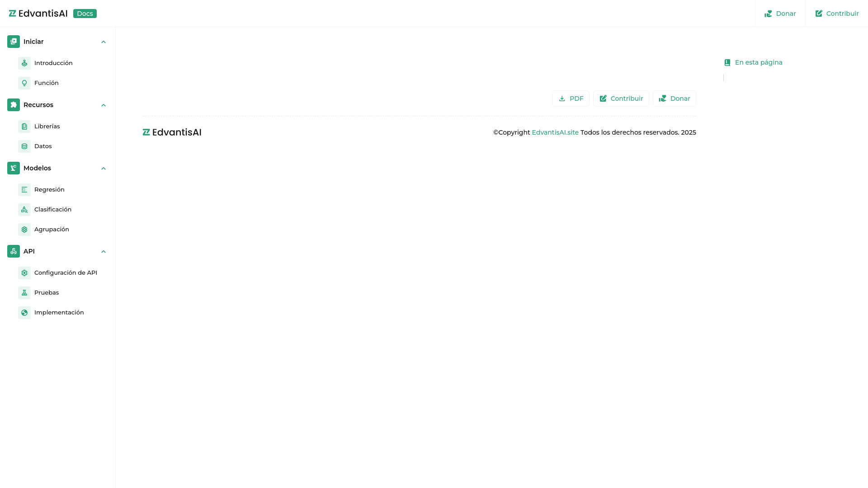Image resolution: width=868 pixels, height=488 pixels.
Task: Click the Recursos puzzle icon
Action: click(14, 105)
